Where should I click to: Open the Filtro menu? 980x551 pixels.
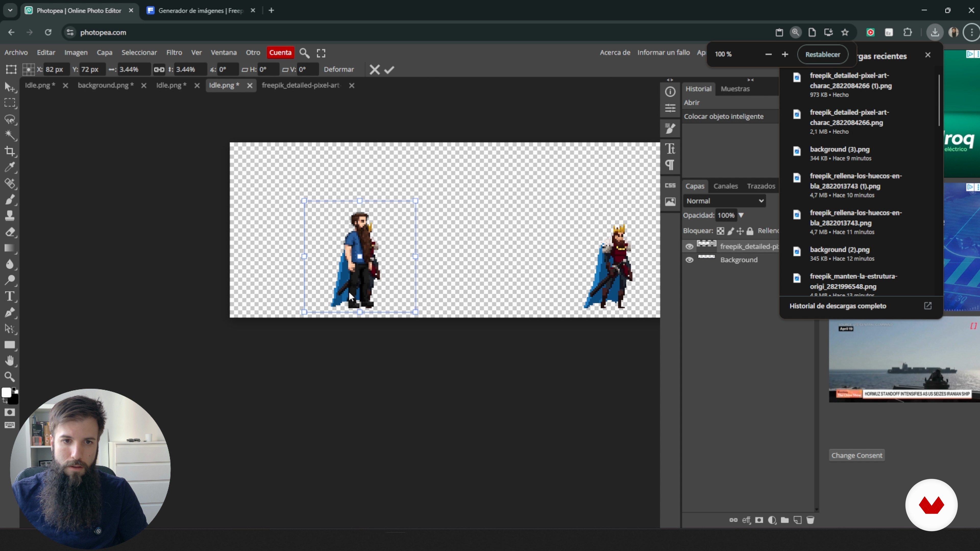[174, 53]
